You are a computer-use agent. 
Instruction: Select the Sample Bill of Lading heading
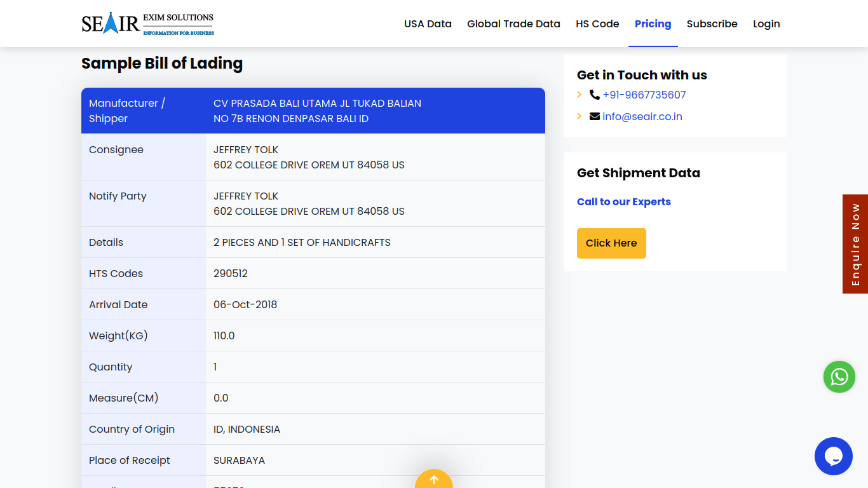pyautogui.click(x=162, y=64)
